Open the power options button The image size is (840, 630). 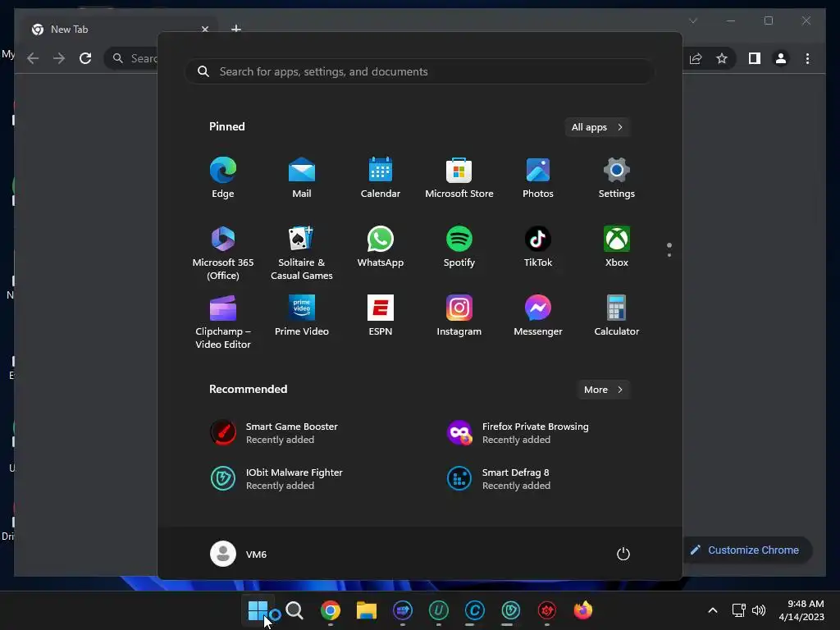pyautogui.click(x=623, y=554)
